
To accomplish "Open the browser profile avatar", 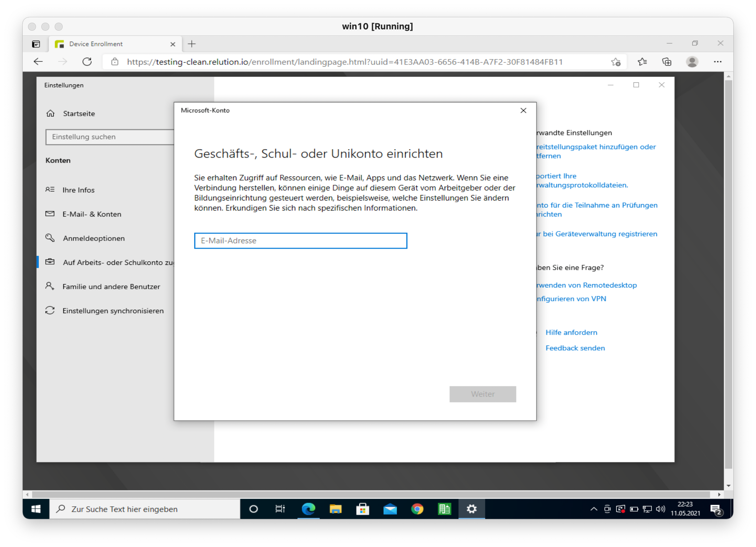I will tap(692, 62).
